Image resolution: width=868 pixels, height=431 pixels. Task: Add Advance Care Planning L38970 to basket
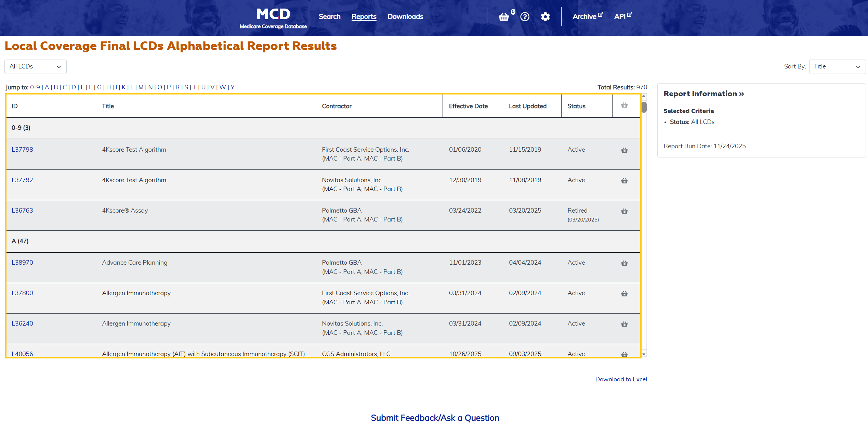tap(624, 263)
